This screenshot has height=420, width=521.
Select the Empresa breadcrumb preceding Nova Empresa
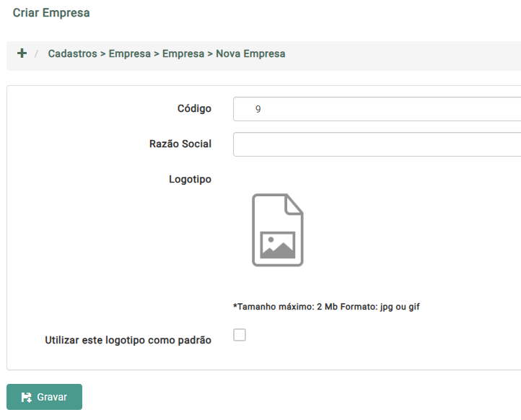point(183,54)
